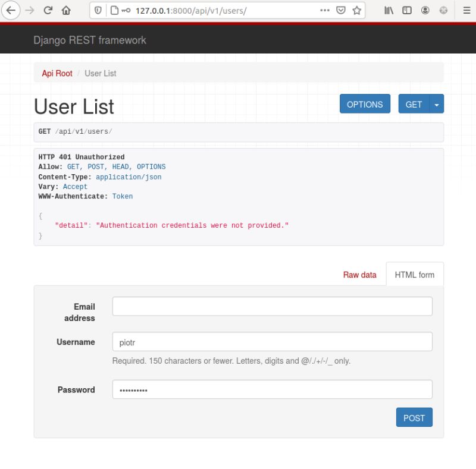476x469 pixels.
Task: Submit the form with the POST button
Action: (x=414, y=417)
